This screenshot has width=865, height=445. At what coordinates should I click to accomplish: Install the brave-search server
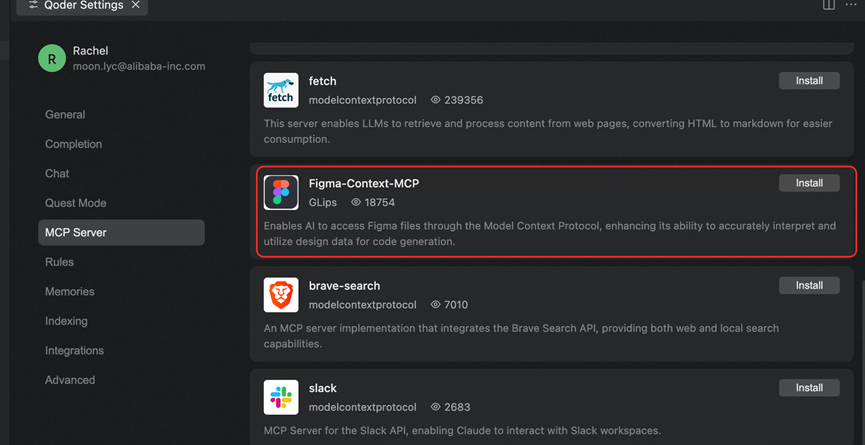coord(809,286)
